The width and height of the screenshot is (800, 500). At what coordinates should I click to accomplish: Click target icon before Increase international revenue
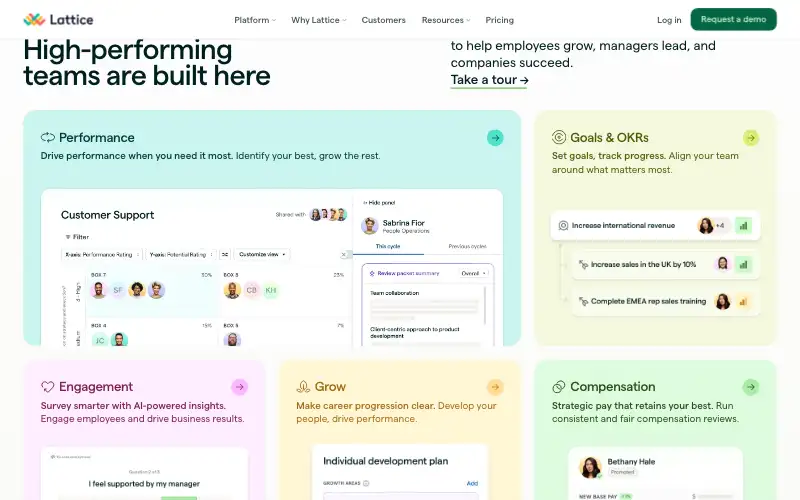(x=563, y=226)
